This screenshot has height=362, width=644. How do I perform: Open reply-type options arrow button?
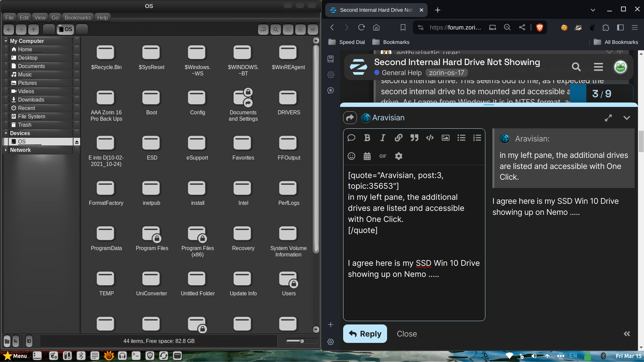pos(350,118)
